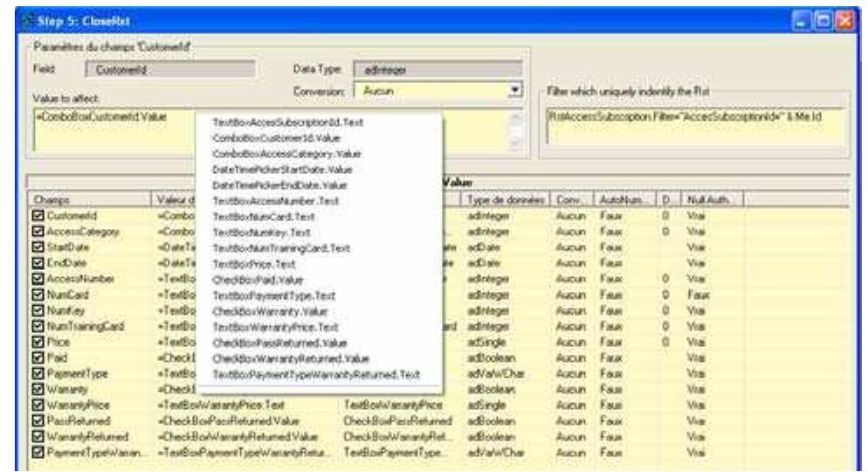Select =CheckBoxPassReturned.Value cell
The image size is (868, 472).
click(228, 421)
